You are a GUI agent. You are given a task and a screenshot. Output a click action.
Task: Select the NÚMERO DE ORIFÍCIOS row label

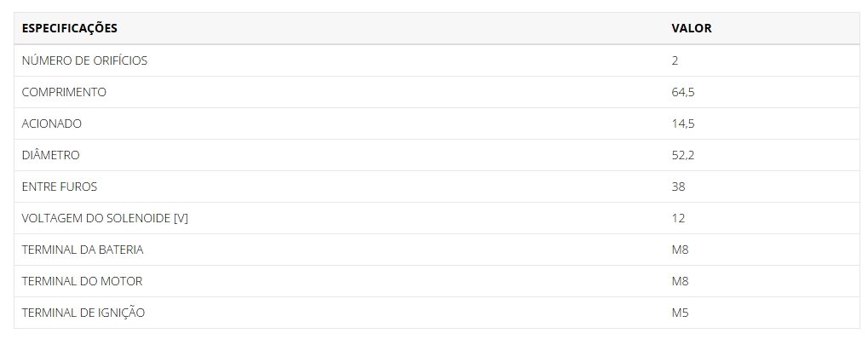[x=84, y=60]
